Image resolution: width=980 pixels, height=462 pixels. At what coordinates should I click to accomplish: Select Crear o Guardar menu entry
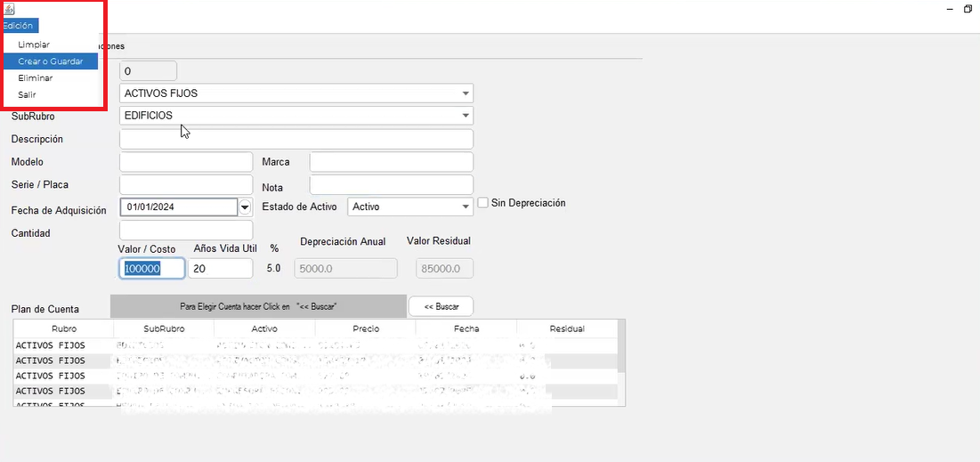(51, 61)
